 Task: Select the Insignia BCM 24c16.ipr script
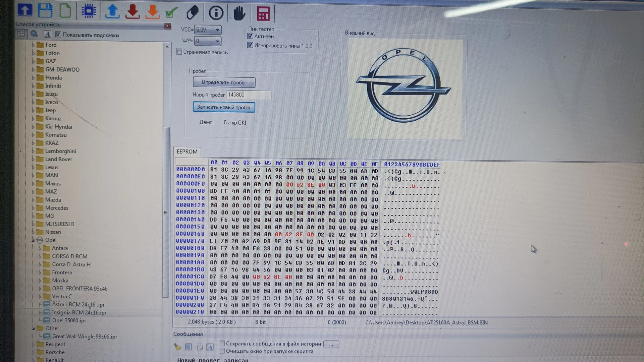point(79,313)
